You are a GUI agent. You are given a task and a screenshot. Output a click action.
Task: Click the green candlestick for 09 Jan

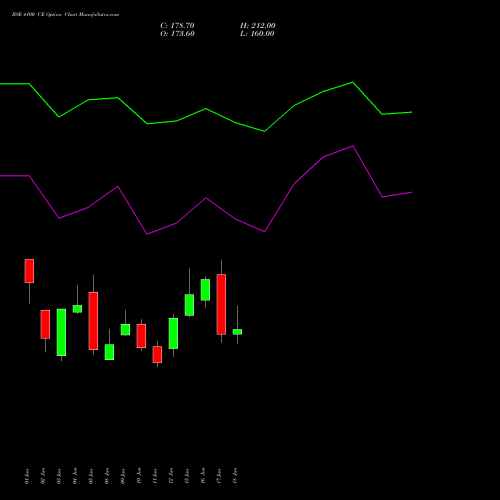tap(125, 330)
